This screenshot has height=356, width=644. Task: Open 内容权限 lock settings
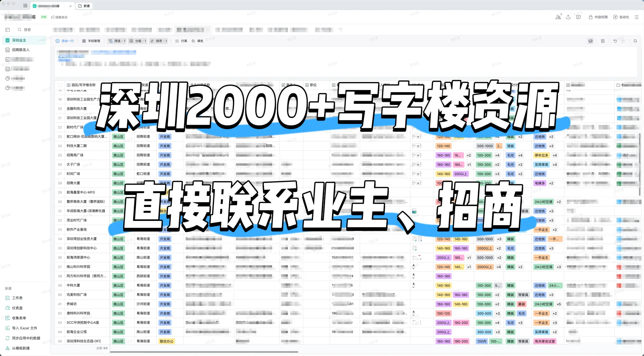[598, 17]
